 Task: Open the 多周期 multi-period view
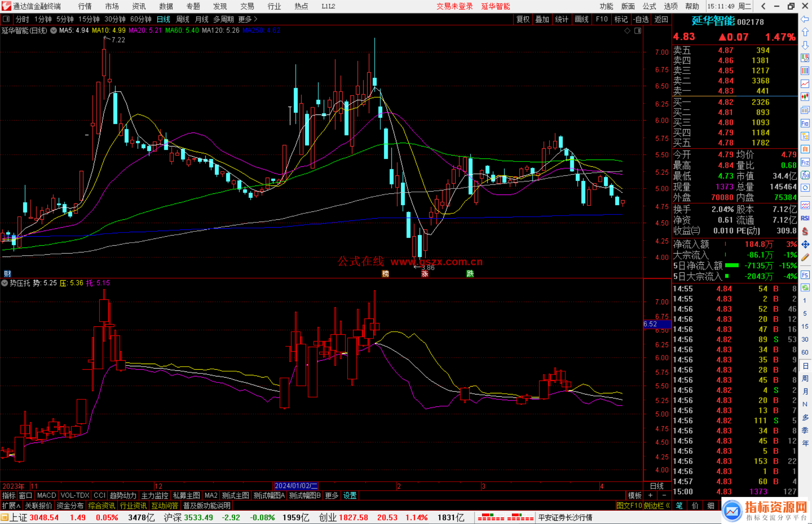point(223,19)
